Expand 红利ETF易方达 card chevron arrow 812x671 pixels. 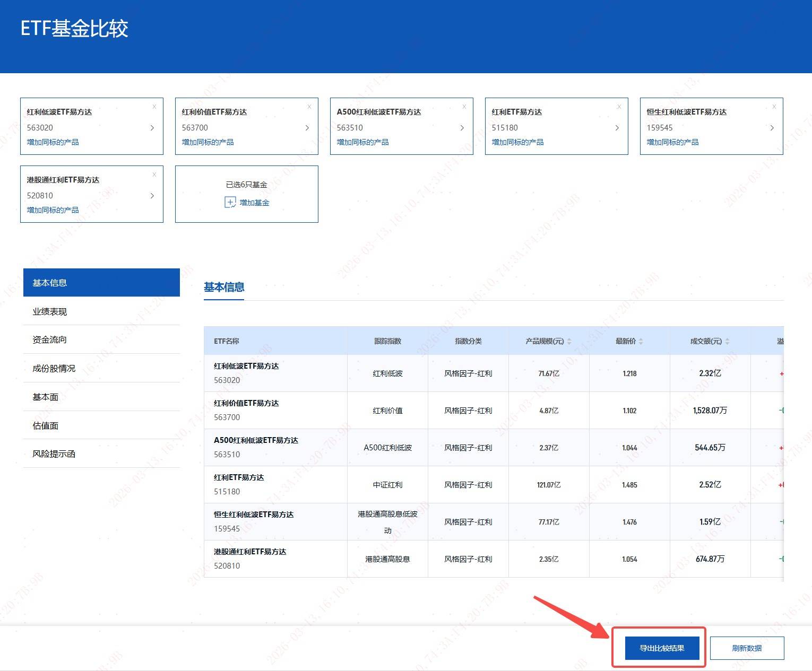point(617,128)
